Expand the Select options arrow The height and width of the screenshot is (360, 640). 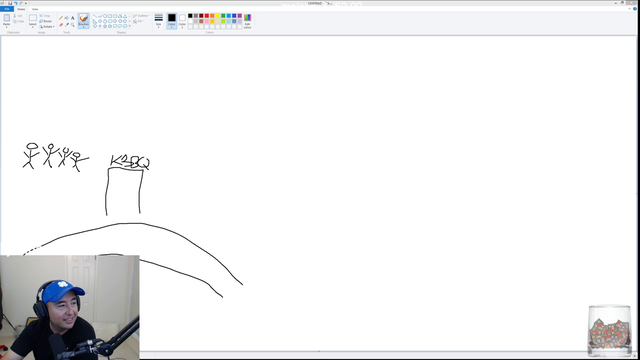[33, 26]
